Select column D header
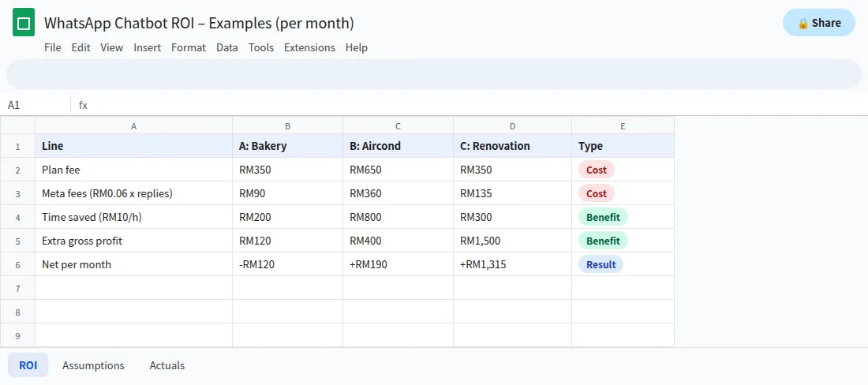This screenshot has width=868, height=385. (513, 126)
